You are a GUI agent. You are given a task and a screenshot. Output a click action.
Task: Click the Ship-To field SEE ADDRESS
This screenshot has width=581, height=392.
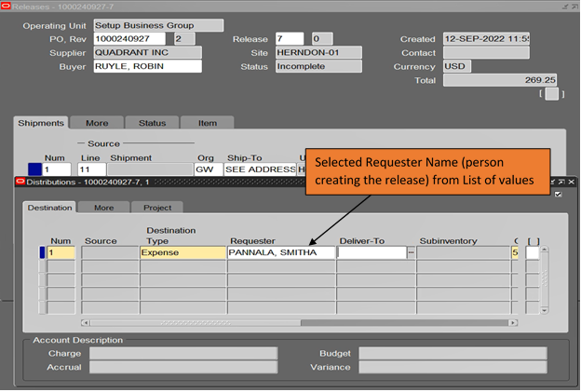(260, 169)
